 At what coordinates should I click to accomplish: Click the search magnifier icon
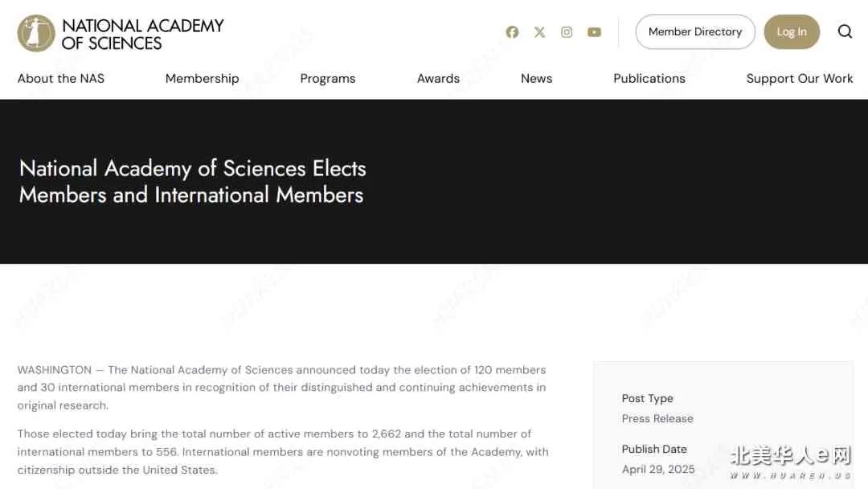tap(845, 31)
